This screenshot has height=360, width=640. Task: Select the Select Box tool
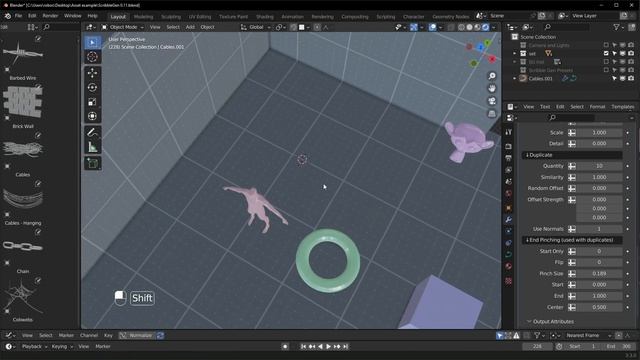coord(92,42)
